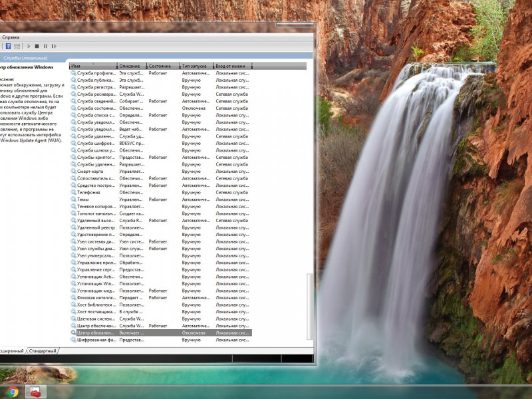Click gear icon of Телефония row
The height and width of the screenshot is (399, 532).
click(73, 192)
